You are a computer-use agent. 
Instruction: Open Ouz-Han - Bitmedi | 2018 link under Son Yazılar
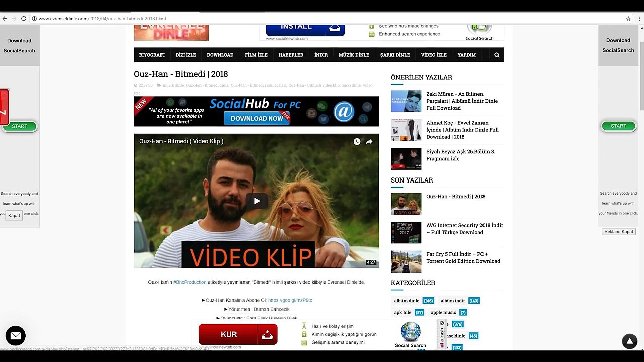coord(456,197)
